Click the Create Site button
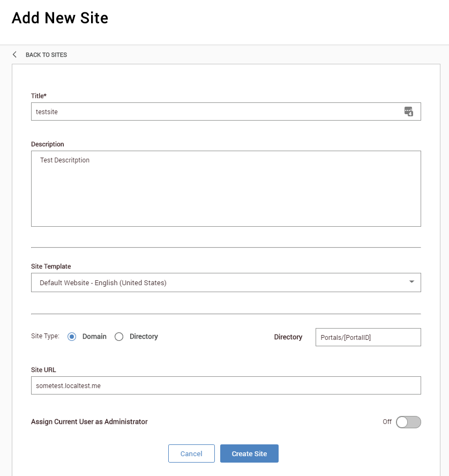Image resolution: width=449 pixels, height=476 pixels. pyautogui.click(x=249, y=453)
